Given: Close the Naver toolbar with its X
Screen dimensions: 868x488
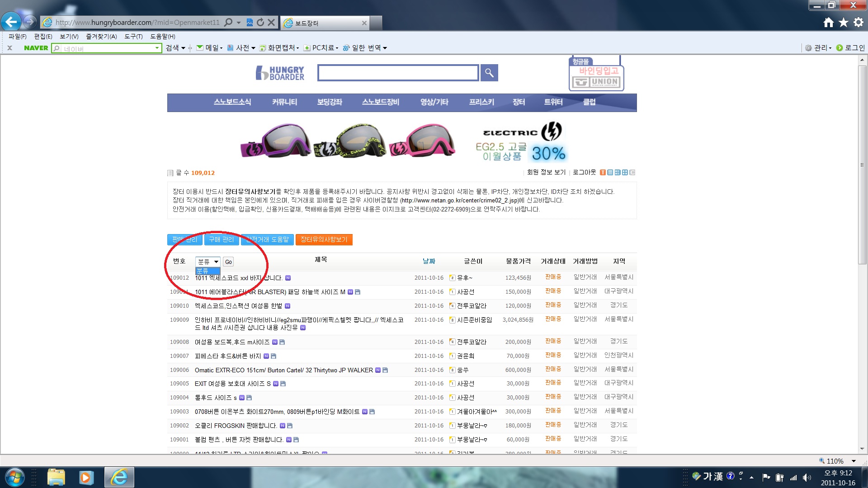Looking at the screenshot, I should click(x=9, y=48).
